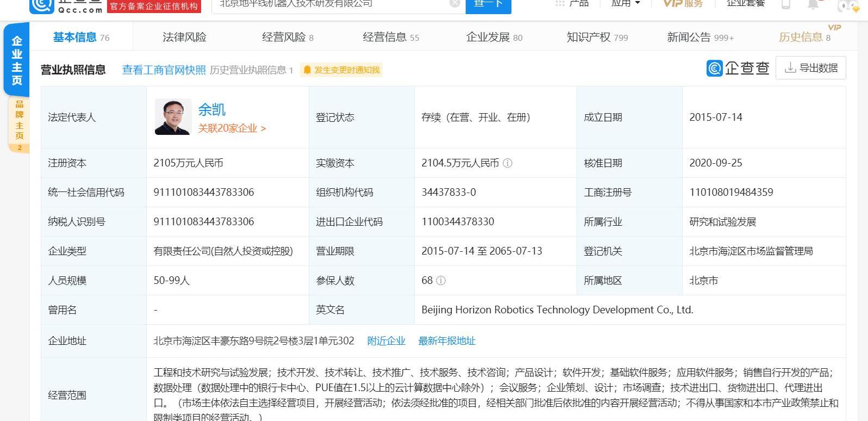Switch to the 经营风险 tab
This screenshot has width=868, height=421.
tap(288, 37)
